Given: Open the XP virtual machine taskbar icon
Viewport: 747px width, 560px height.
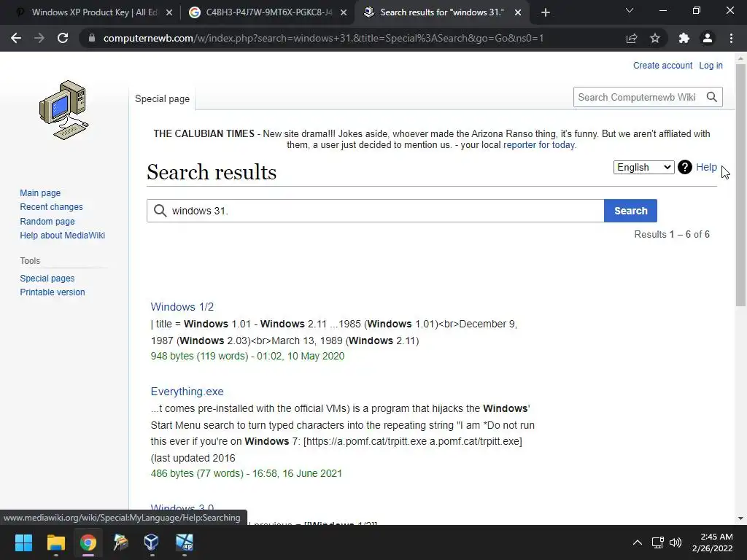Looking at the screenshot, I should coord(185,542).
